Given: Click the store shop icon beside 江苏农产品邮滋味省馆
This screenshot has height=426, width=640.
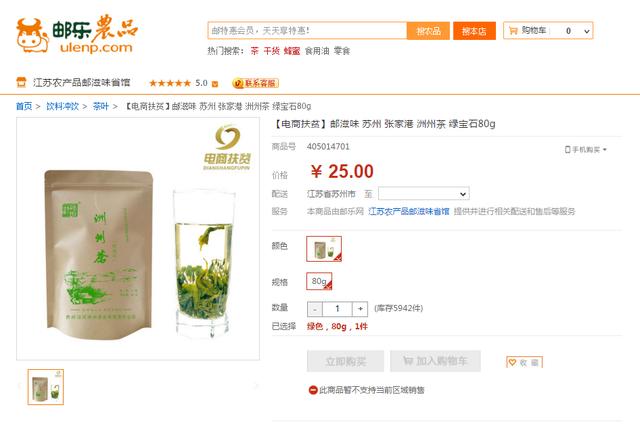Looking at the screenshot, I should [21, 82].
